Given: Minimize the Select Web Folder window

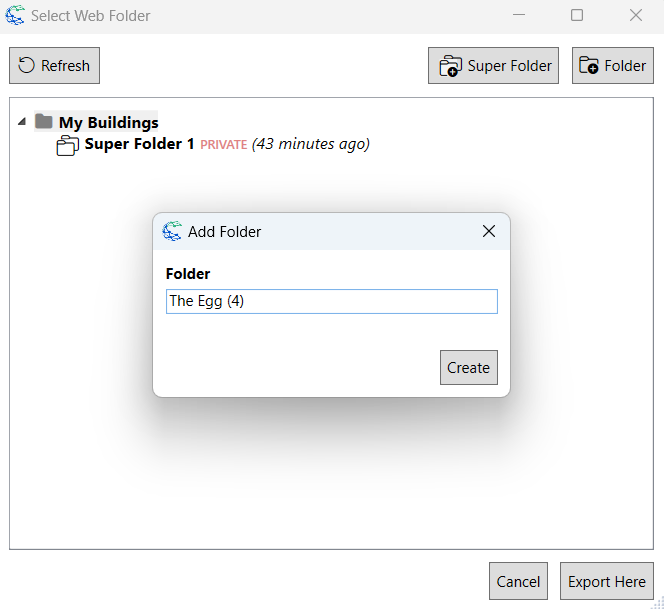Looking at the screenshot, I should click(x=519, y=15).
